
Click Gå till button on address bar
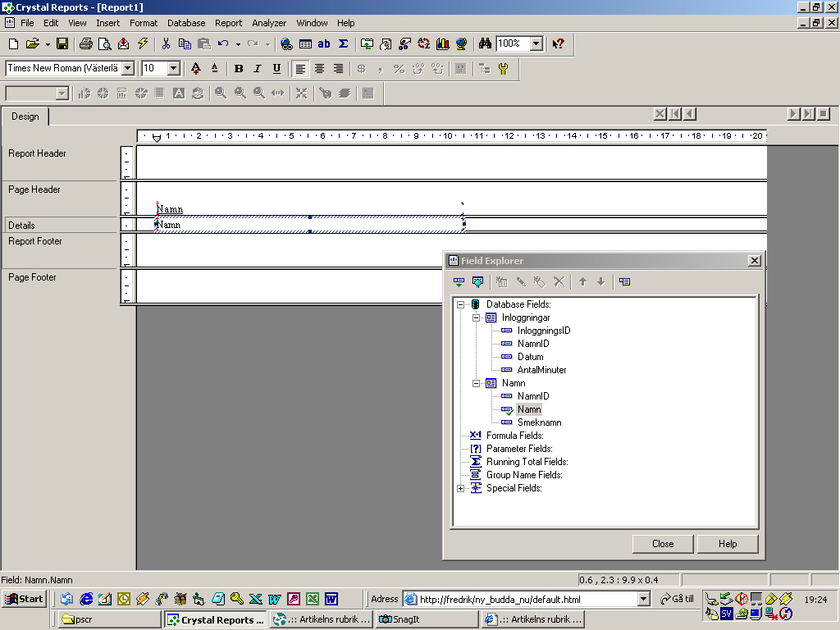coord(677,599)
